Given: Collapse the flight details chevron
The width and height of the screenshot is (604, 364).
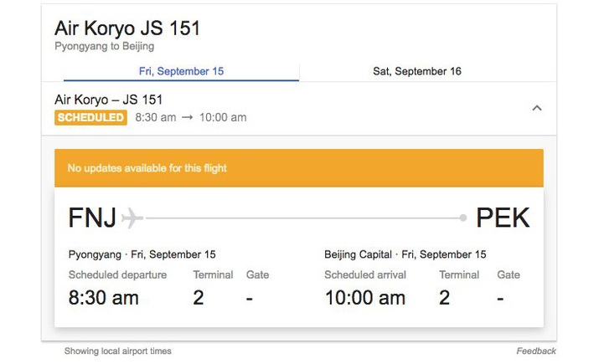Looking at the screenshot, I should point(537,108).
